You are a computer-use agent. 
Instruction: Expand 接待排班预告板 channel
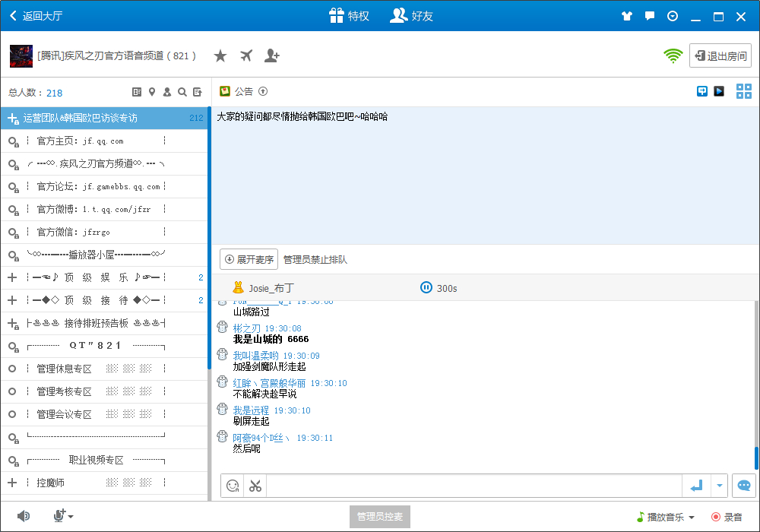point(13,323)
